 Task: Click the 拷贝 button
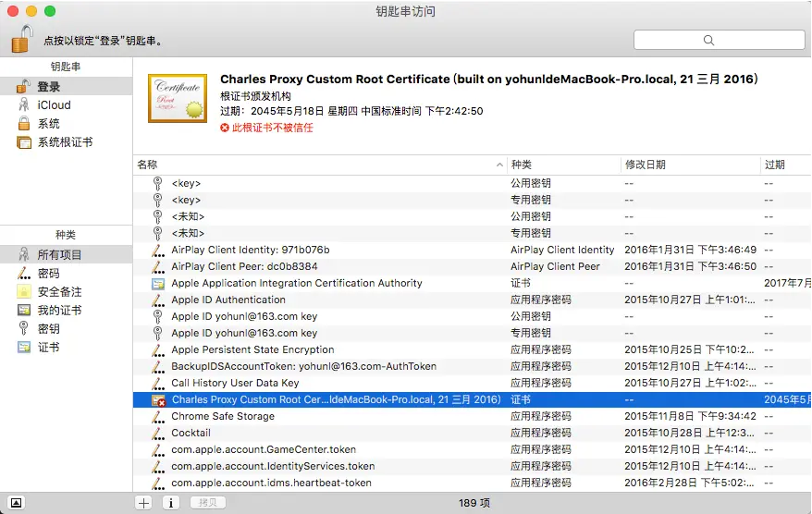click(x=208, y=503)
